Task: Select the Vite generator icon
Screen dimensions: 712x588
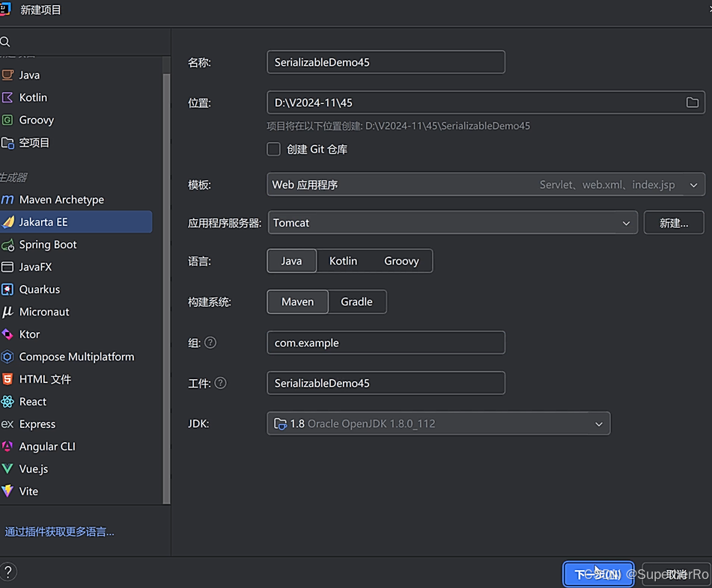Action: click(7, 491)
